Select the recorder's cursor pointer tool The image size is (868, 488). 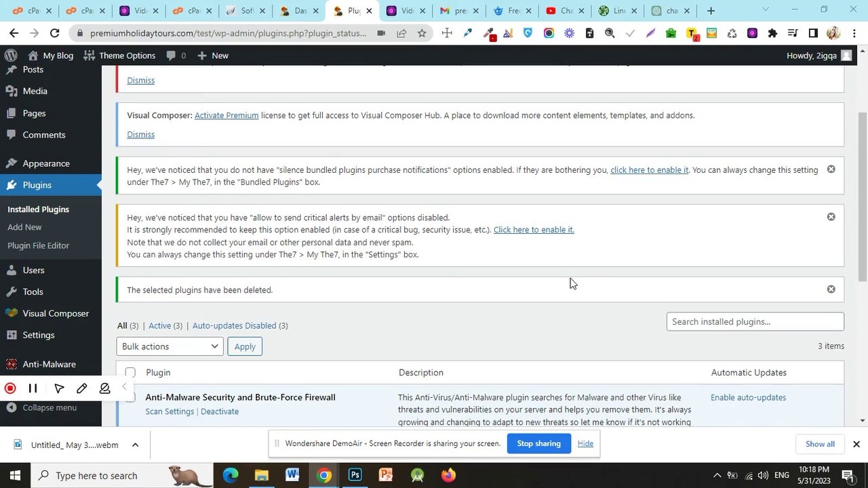click(x=59, y=388)
